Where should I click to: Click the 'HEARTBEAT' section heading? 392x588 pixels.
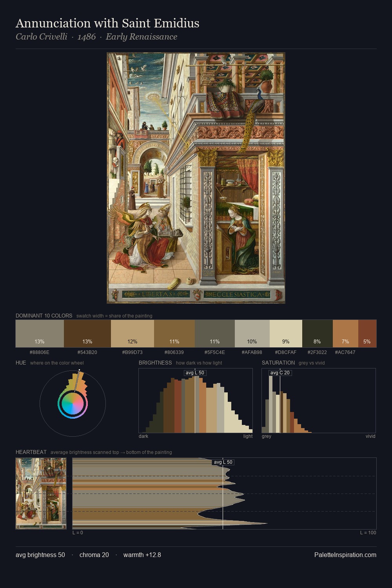[31, 452]
